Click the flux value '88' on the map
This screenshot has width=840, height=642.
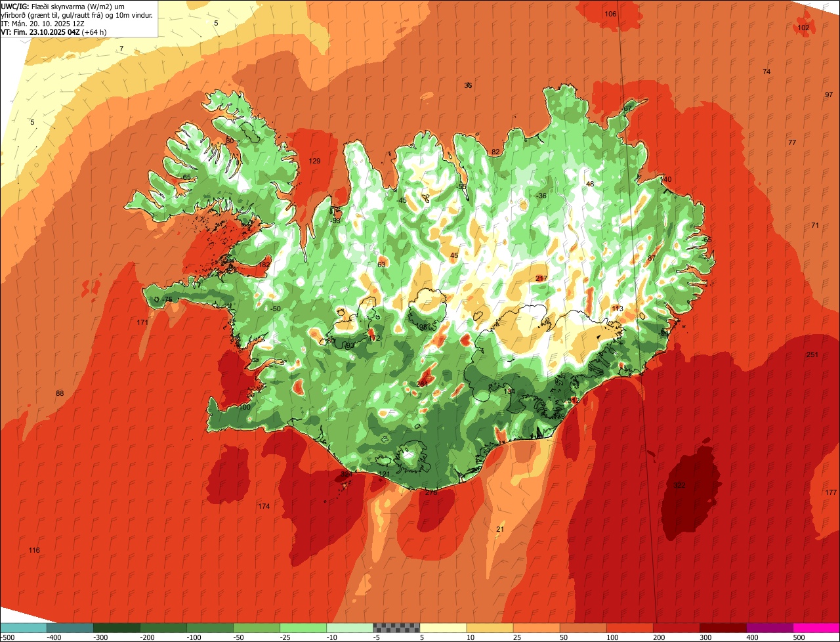click(x=60, y=393)
